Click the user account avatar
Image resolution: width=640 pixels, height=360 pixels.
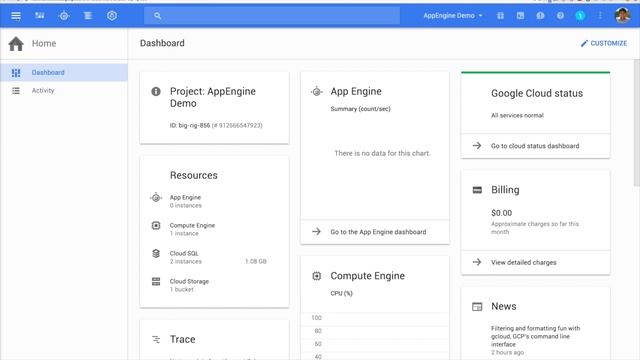coord(622,16)
